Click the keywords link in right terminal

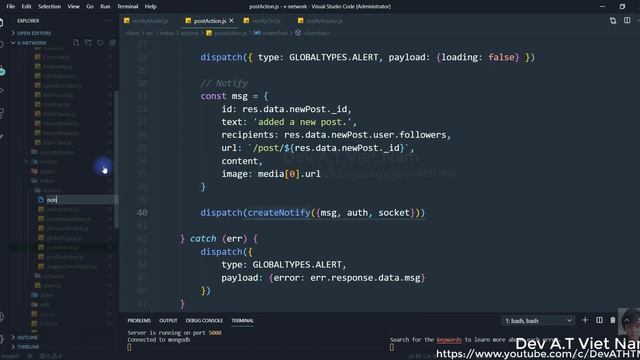449,340
